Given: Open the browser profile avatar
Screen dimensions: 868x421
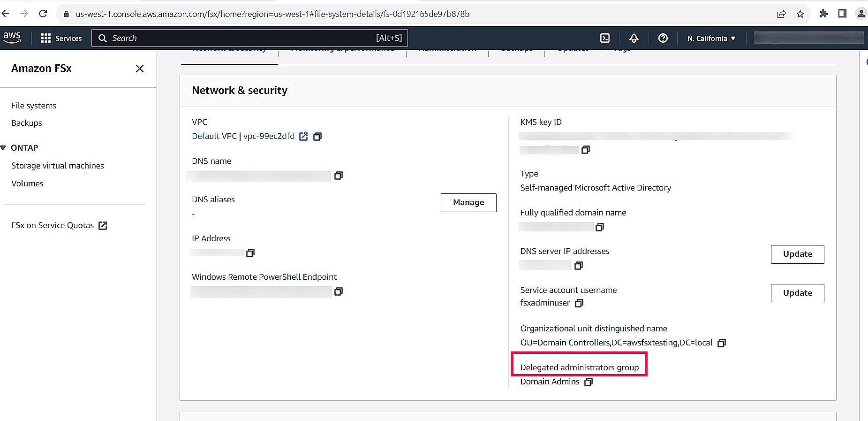Looking at the screenshot, I should click(x=861, y=14).
